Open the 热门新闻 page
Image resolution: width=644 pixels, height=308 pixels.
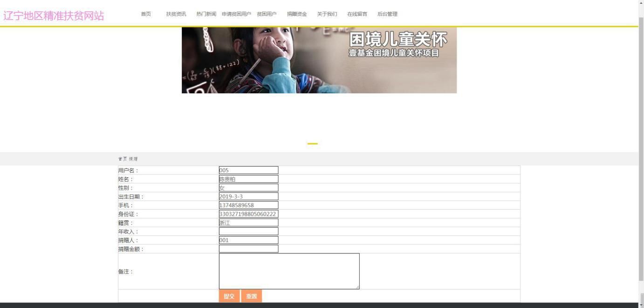206,14
